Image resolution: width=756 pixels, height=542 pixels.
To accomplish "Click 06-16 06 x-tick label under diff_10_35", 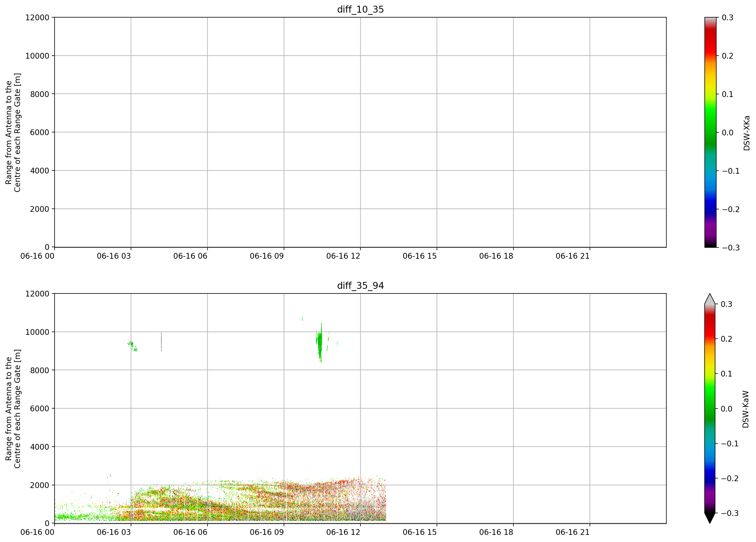I will pos(190,256).
